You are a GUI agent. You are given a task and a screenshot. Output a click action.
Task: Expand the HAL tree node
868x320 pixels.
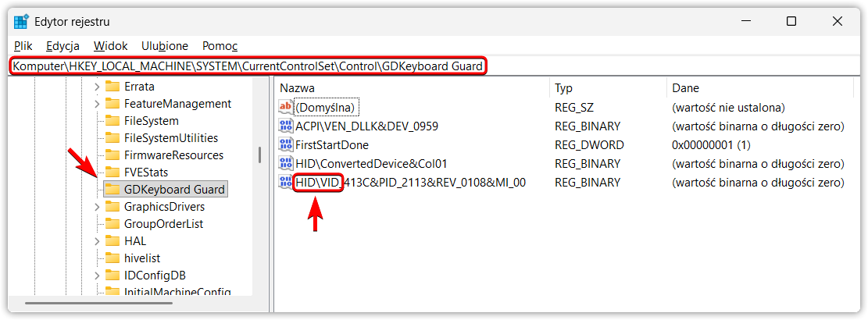(97, 241)
